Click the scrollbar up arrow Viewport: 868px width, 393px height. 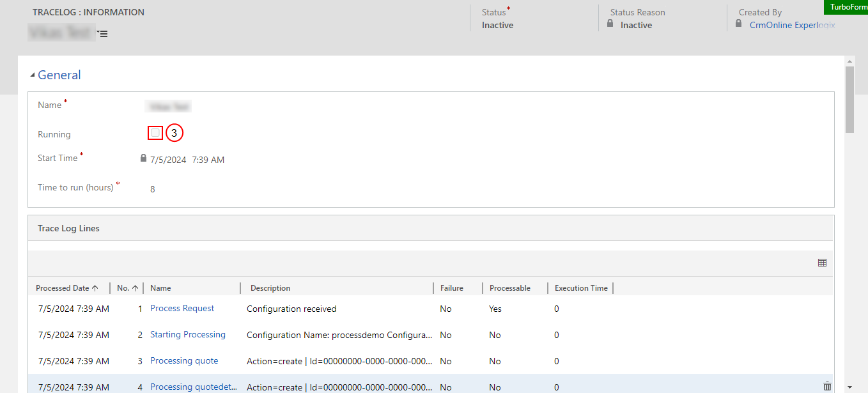tap(849, 61)
